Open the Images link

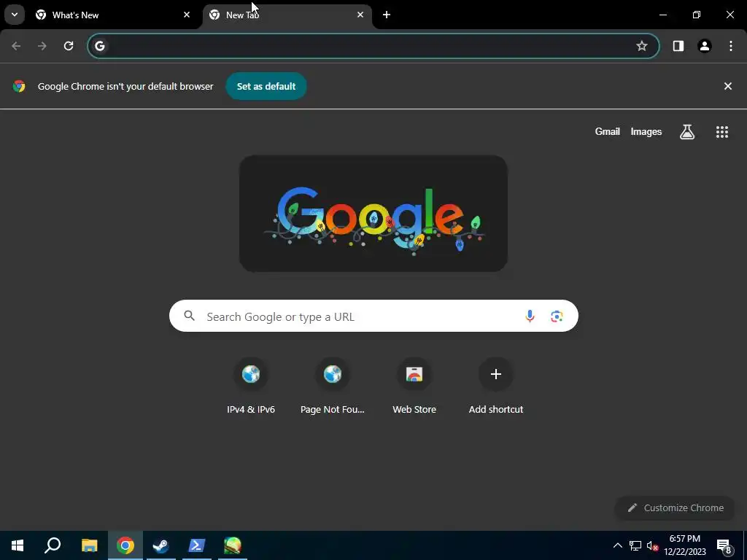646,131
